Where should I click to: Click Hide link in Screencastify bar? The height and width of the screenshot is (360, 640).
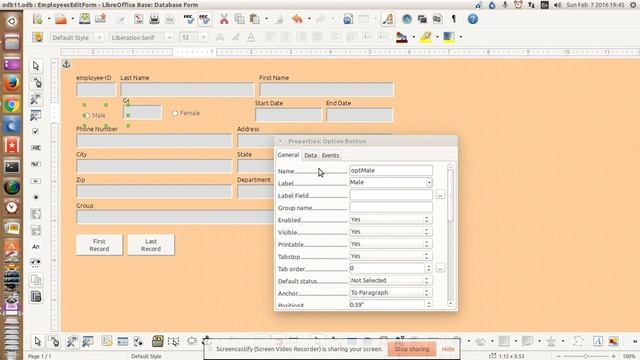tap(448, 349)
